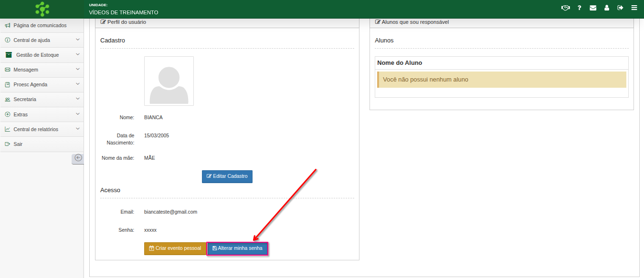Click the Editar Cadastro button
The image size is (644, 278).
[x=227, y=176]
